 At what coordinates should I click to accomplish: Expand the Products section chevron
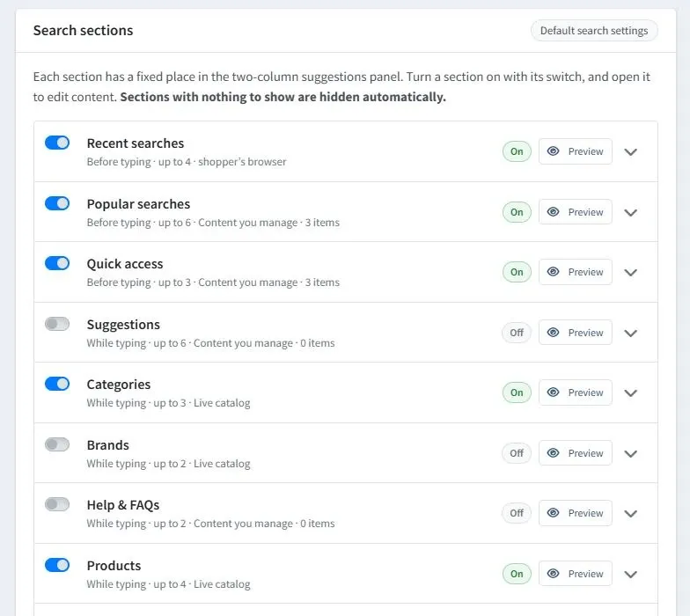tap(630, 574)
